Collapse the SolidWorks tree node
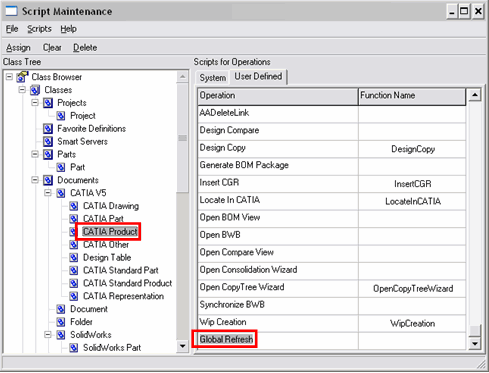 click(48, 334)
